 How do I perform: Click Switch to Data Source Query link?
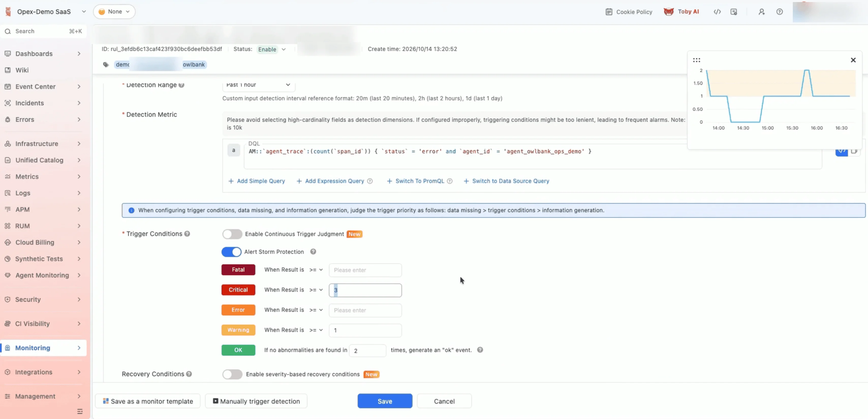(506, 181)
